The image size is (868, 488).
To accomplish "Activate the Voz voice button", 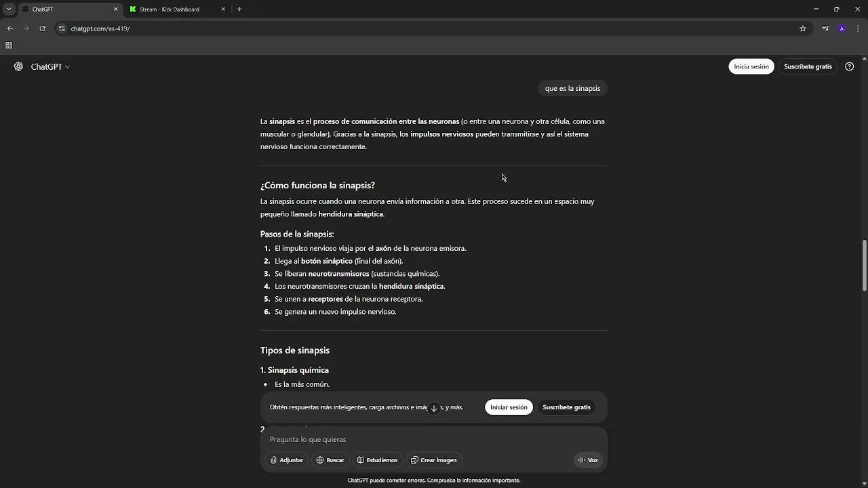I will pyautogui.click(x=588, y=460).
